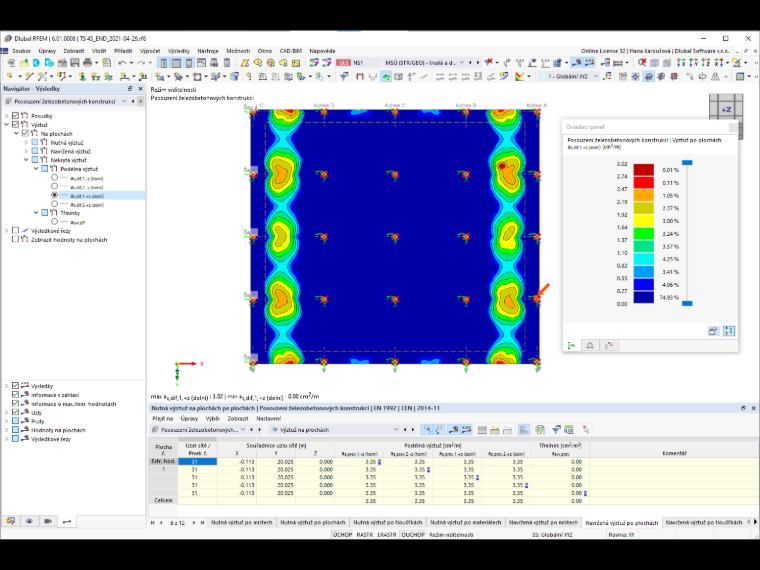Toggle the colored isosurface results icon
The image size is (760, 570).
point(386,77)
